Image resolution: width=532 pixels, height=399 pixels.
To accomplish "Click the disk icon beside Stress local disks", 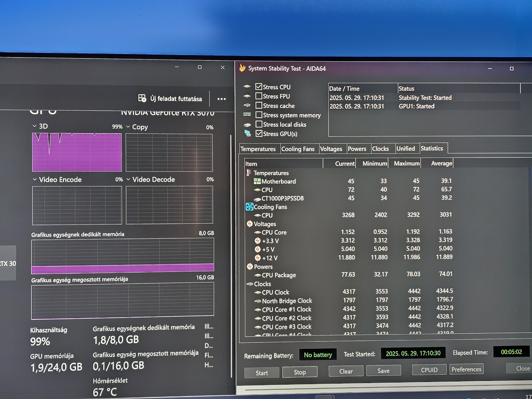I will coord(247,125).
